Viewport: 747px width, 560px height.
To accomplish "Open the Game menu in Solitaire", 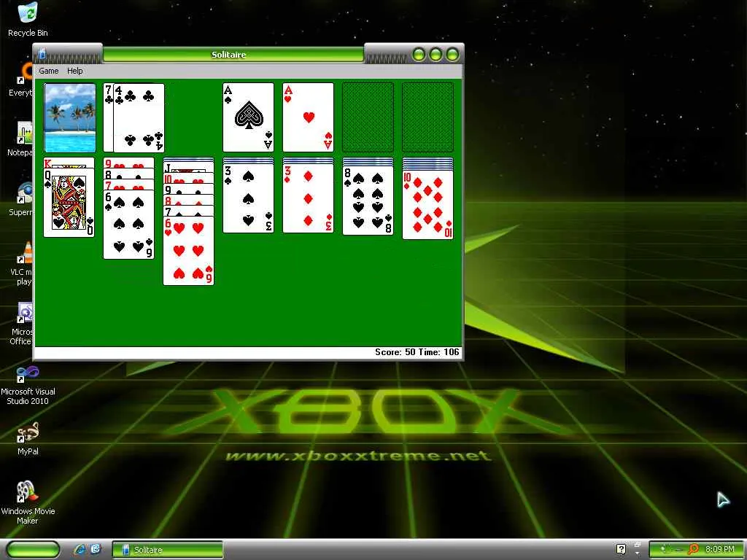I will coord(49,71).
